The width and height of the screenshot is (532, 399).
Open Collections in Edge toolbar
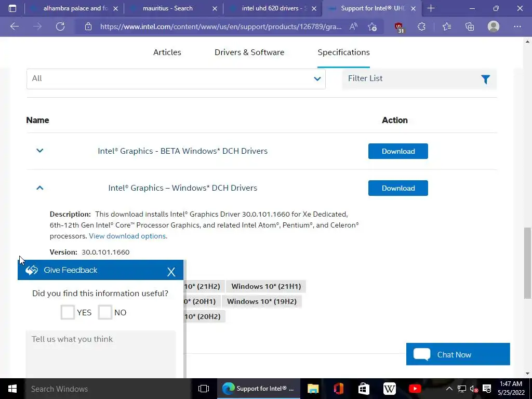(470, 26)
